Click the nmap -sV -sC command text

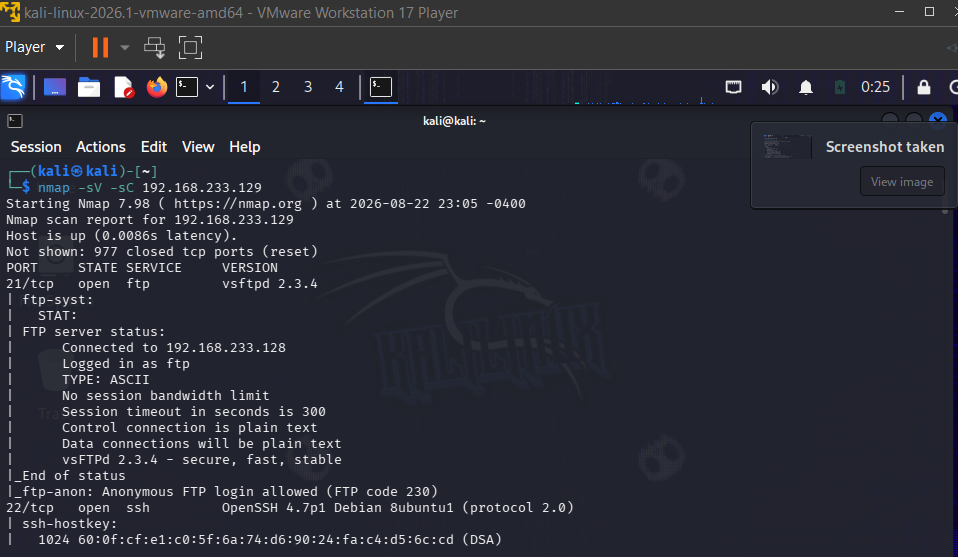pos(86,187)
